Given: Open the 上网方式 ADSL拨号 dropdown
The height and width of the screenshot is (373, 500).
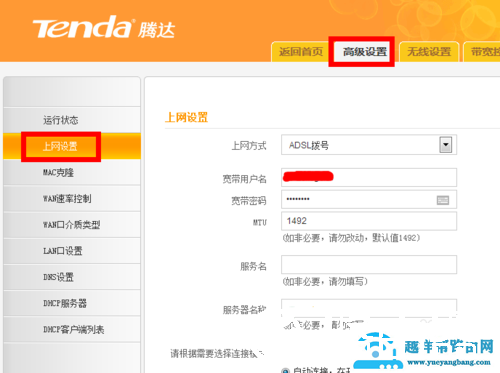Looking at the screenshot, I should [369, 145].
